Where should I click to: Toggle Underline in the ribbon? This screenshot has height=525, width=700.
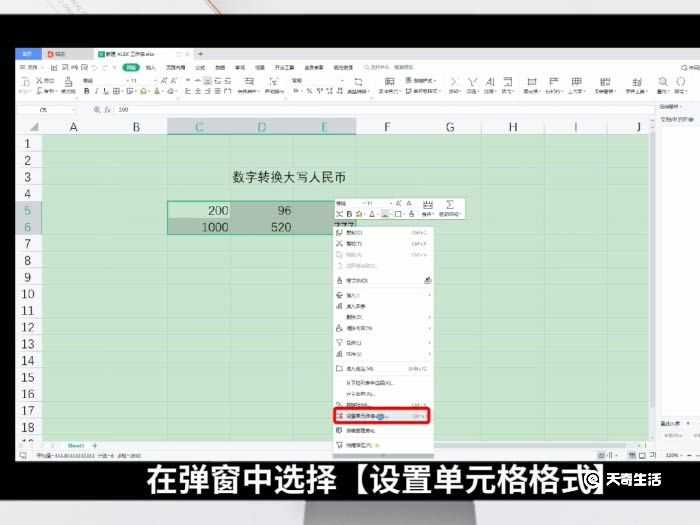pyautogui.click(x=106, y=91)
